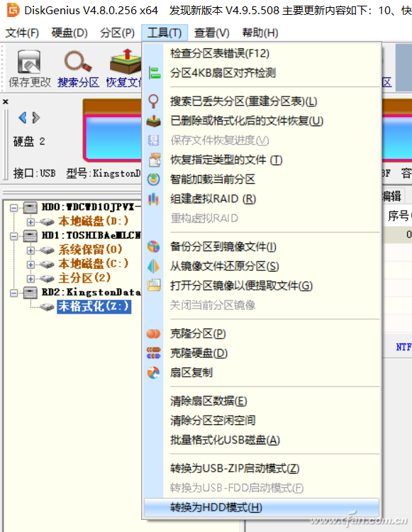Close the disk panel with X

click(x=6, y=101)
